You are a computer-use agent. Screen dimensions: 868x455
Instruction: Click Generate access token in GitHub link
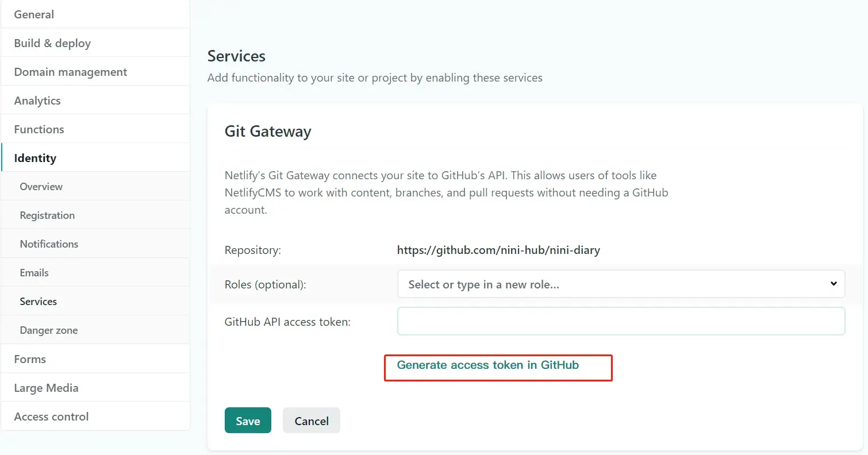pos(487,365)
